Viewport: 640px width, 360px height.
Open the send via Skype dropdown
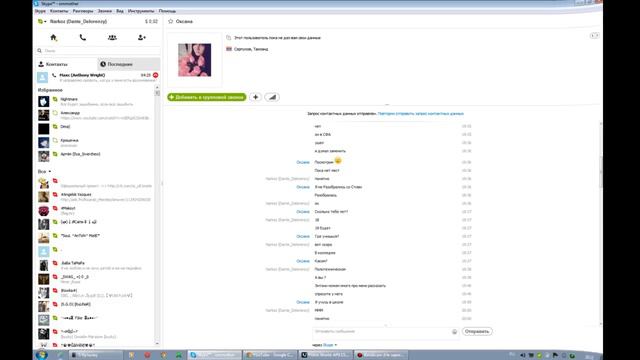pos(330,345)
